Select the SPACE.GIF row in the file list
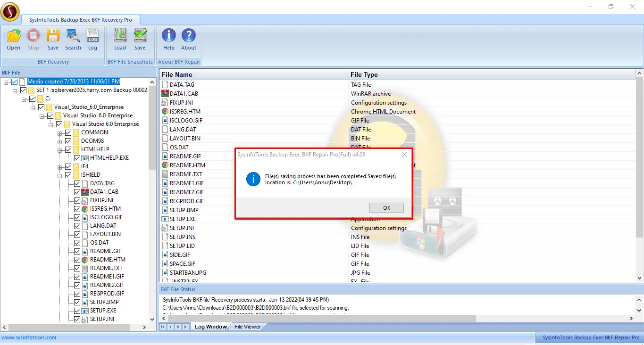644x345 pixels. pyautogui.click(x=398, y=264)
